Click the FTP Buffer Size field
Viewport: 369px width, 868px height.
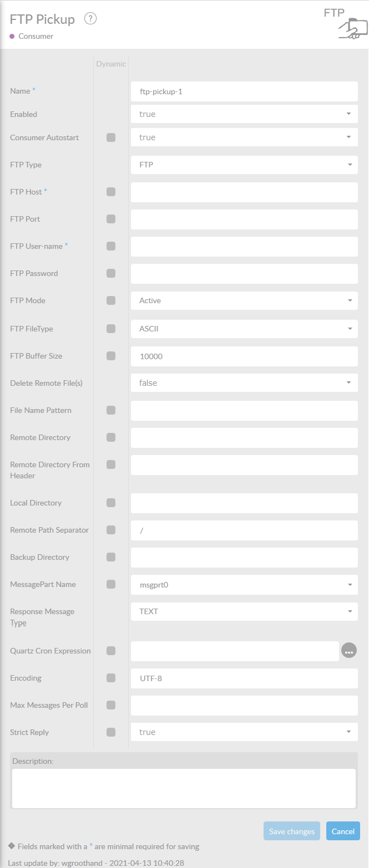tap(244, 356)
